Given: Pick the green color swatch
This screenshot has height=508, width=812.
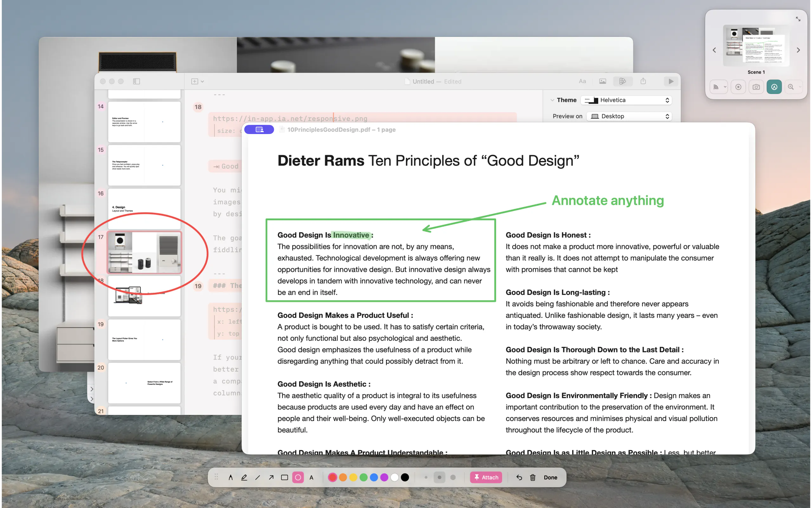Looking at the screenshot, I should pos(364,478).
